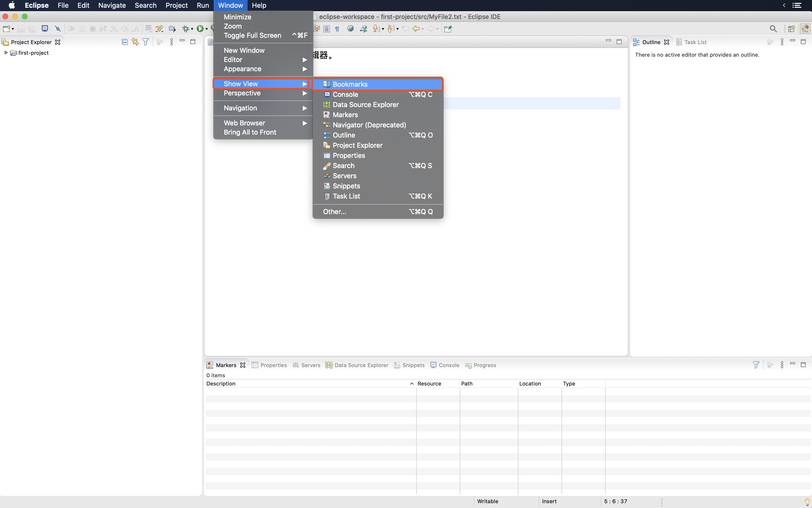812x508 pixels.
Task: Choose Data Source Explorer from Show View
Action: [378, 105]
